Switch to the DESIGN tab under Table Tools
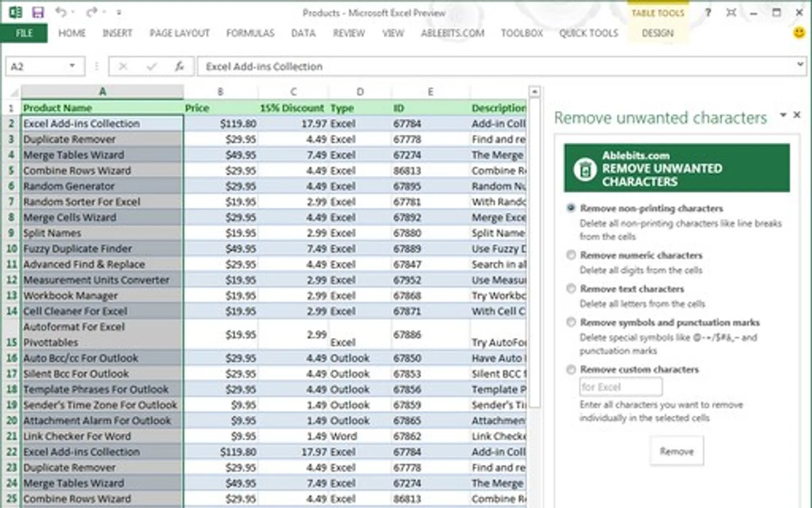Viewport: 812px width, 508px height. pyautogui.click(x=658, y=33)
